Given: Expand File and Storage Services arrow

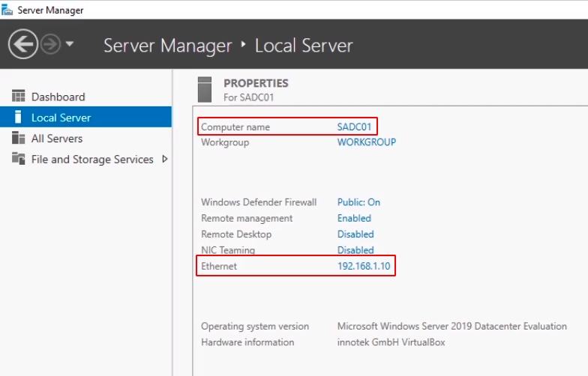Looking at the screenshot, I should 165,159.
